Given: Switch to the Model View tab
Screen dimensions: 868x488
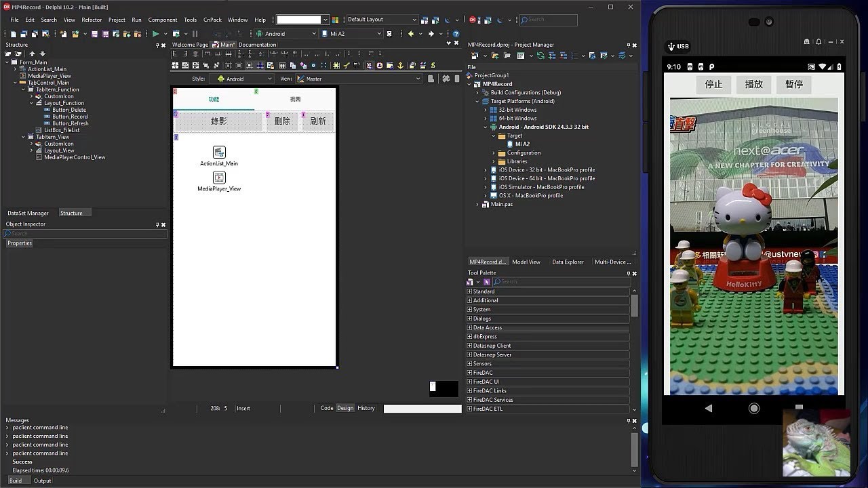Looking at the screenshot, I should (x=526, y=262).
